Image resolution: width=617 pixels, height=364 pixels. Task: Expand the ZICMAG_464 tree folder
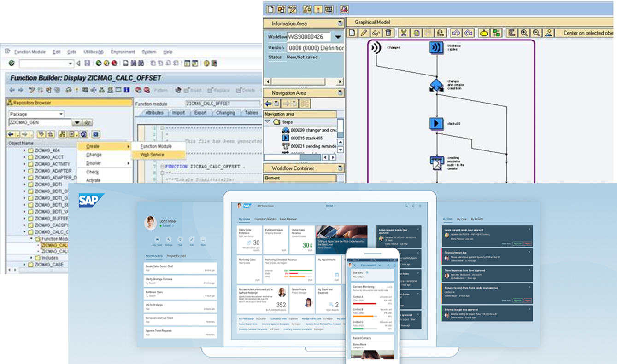24,150
